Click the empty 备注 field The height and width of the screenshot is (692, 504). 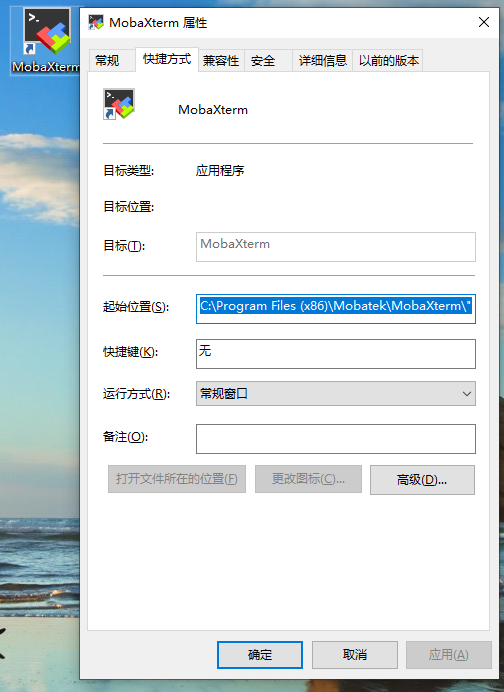click(x=336, y=439)
